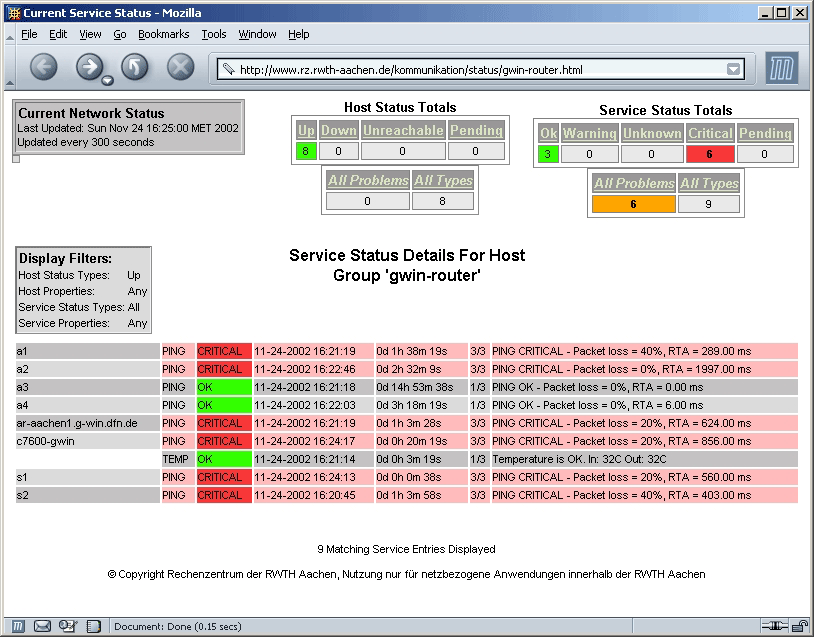Click the host status 'Down' header link
This screenshot has height=637, width=814.
(338, 130)
